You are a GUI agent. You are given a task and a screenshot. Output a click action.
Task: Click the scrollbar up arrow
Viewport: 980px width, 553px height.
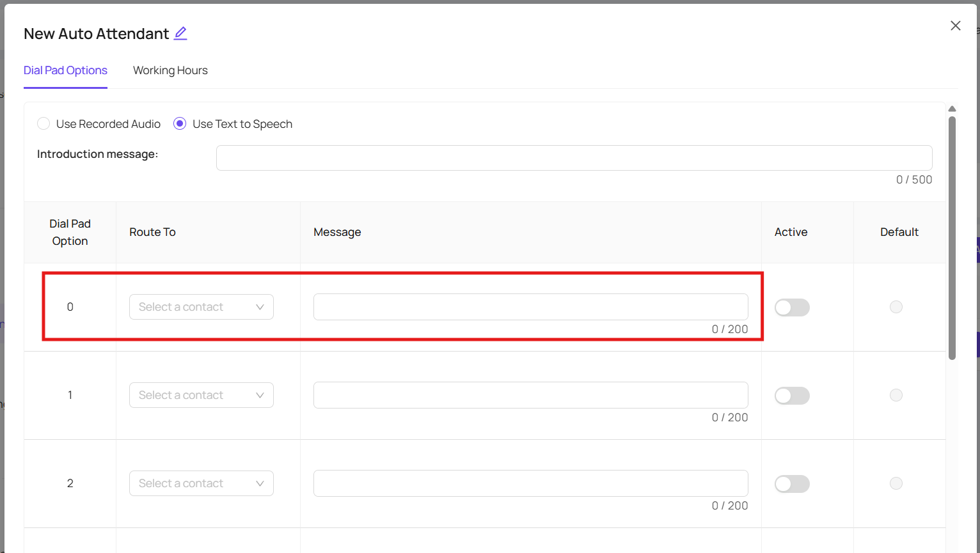pos(952,109)
